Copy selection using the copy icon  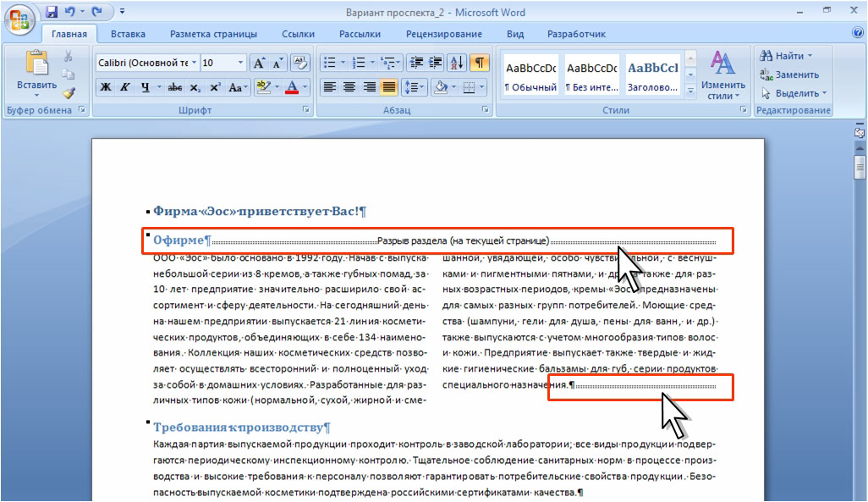tap(68, 74)
